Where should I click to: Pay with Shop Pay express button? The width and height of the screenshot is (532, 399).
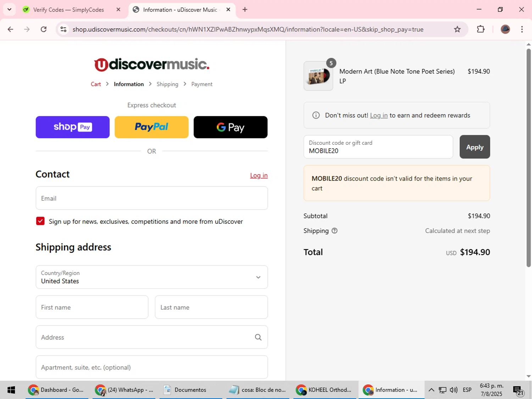[x=73, y=127]
